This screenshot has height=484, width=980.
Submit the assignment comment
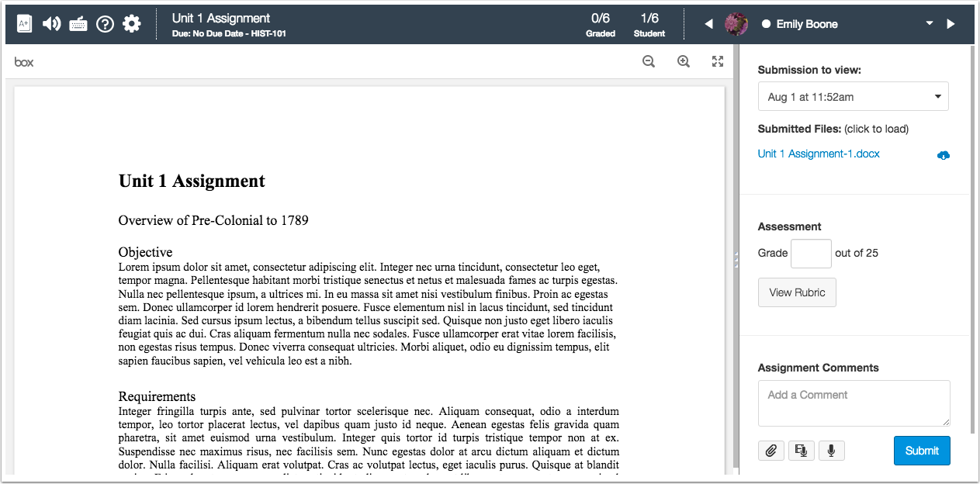[x=922, y=451]
